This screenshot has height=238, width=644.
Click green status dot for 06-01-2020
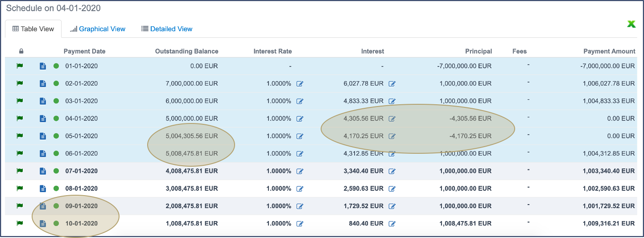point(56,154)
